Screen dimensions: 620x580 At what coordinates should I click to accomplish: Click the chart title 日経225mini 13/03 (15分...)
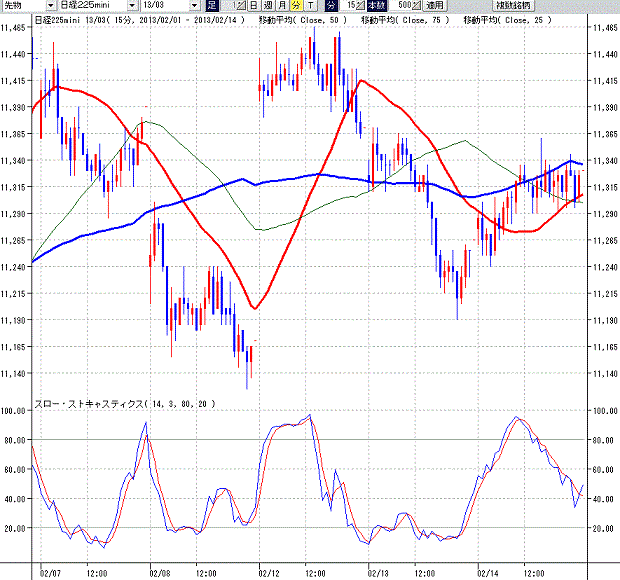(x=140, y=20)
